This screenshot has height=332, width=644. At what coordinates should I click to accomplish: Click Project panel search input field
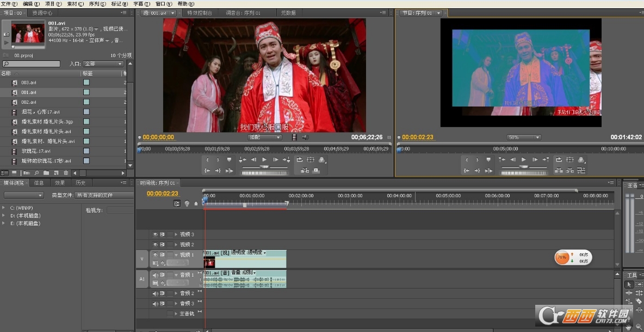pos(31,64)
